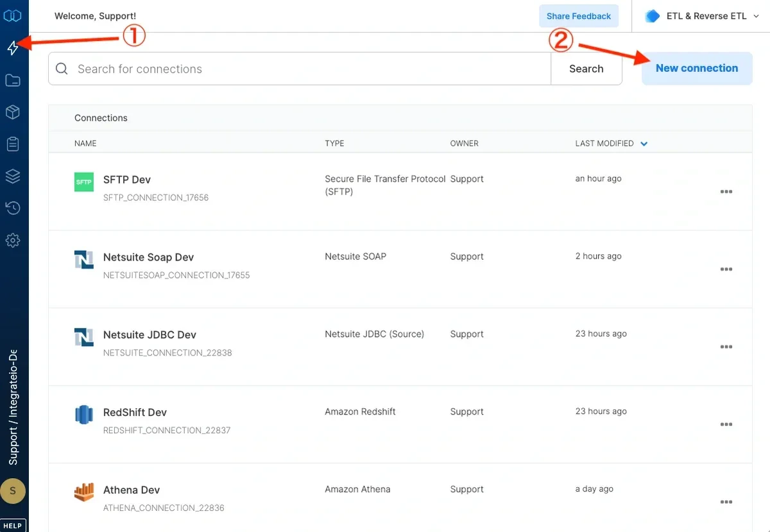Click the magnifying glass search icon

pyautogui.click(x=62, y=68)
